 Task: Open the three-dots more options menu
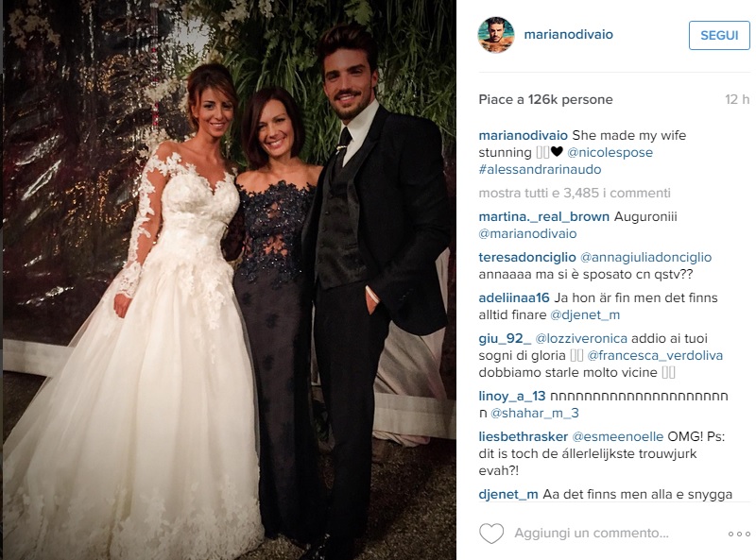coord(739,534)
